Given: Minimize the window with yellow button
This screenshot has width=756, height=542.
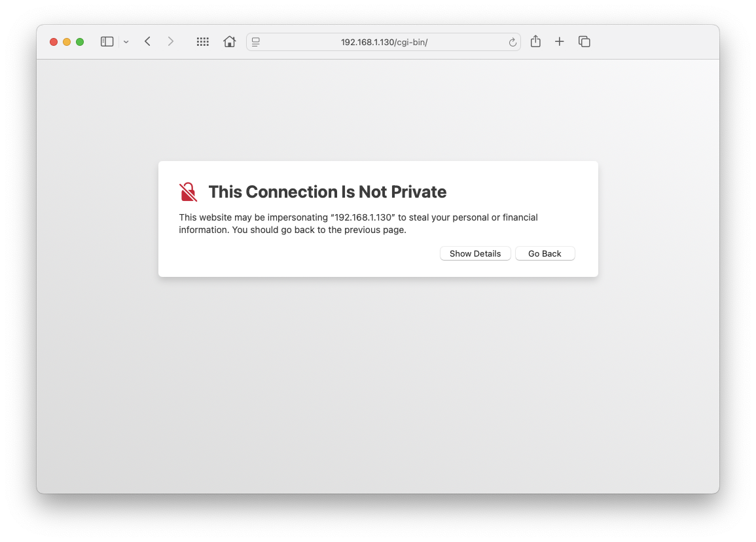Looking at the screenshot, I should pos(67,42).
